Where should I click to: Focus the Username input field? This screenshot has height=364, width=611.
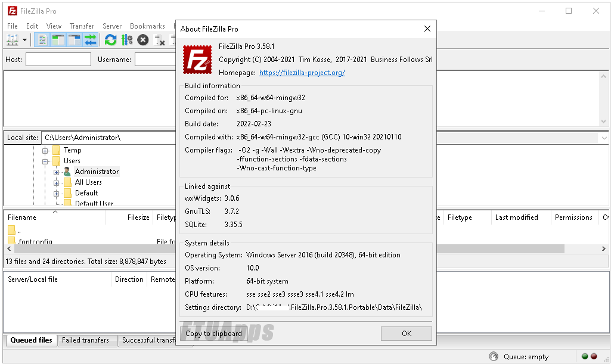(x=155, y=60)
